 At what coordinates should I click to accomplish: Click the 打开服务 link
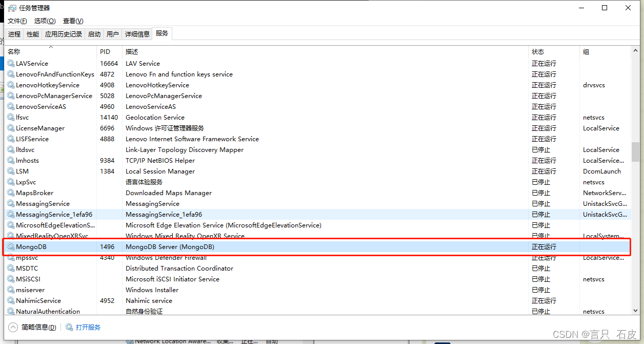(x=88, y=327)
